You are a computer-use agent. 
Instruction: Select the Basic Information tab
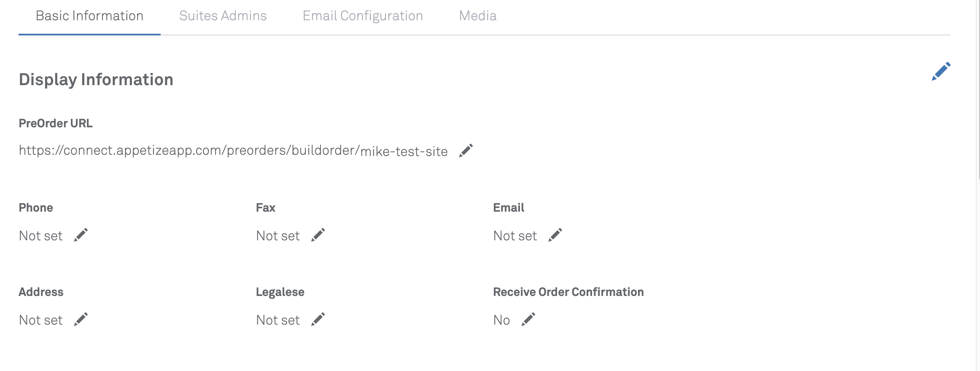(89, 16)
